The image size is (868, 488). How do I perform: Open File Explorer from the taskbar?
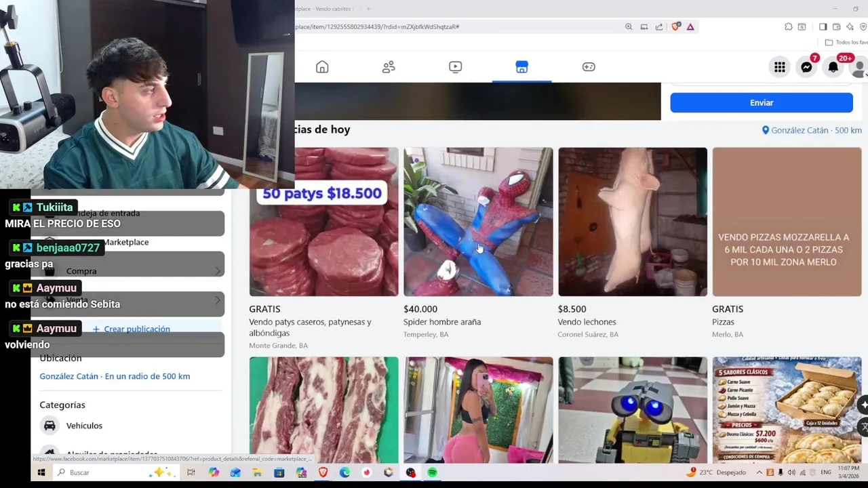(257, 472)
